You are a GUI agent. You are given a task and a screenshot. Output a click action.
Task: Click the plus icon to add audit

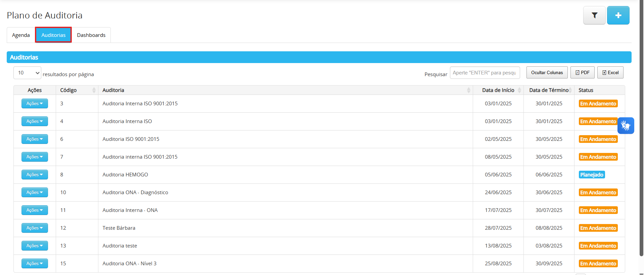(x=618, y=15)
